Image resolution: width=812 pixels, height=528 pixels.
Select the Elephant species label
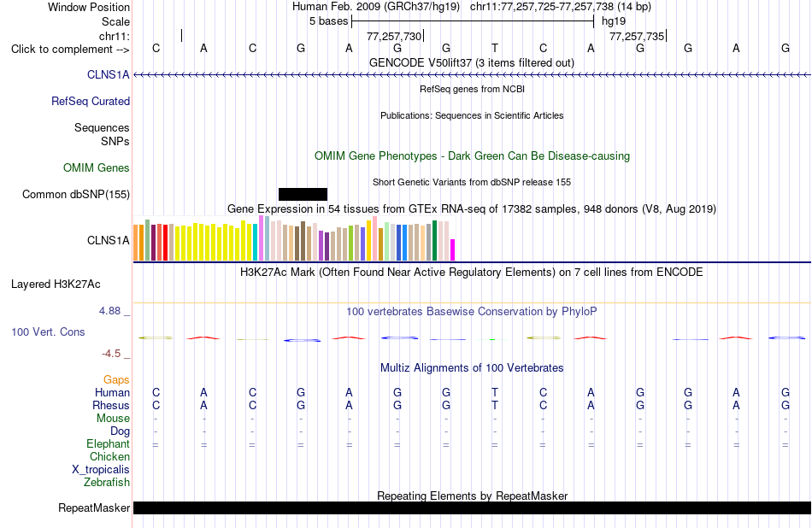tap(109, 443)
